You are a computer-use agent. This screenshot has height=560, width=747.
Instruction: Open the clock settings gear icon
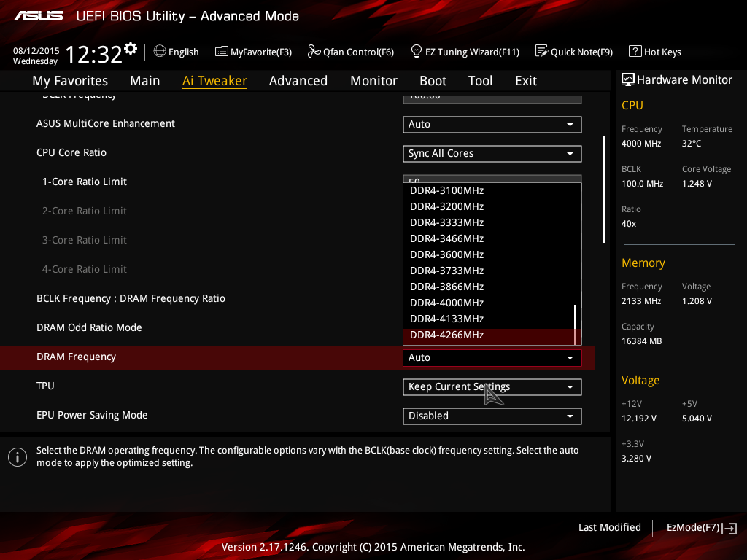click(131, 48)
